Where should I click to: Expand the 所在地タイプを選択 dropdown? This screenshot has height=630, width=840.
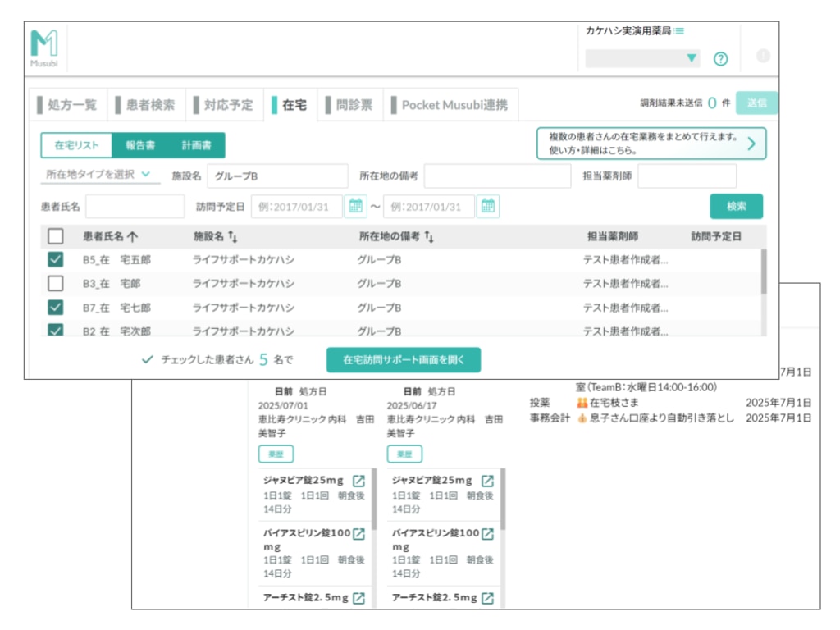click(98, 174)
